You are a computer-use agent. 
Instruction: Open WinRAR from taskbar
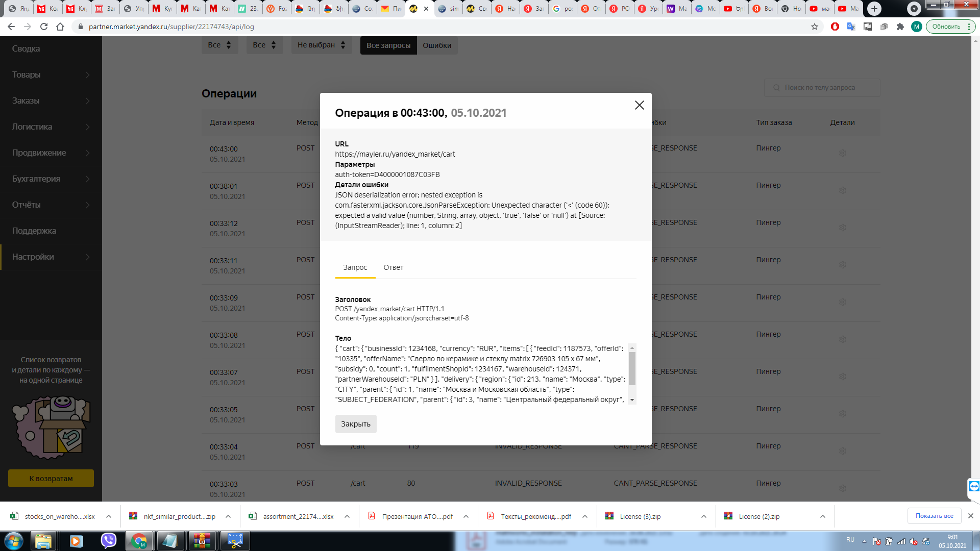click(202, 541)
